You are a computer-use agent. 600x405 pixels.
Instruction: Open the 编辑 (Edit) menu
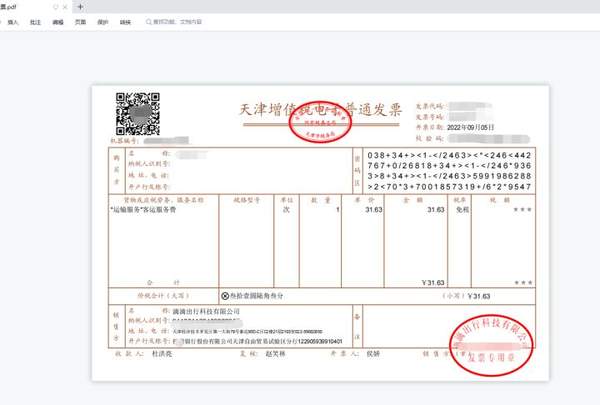58,22
